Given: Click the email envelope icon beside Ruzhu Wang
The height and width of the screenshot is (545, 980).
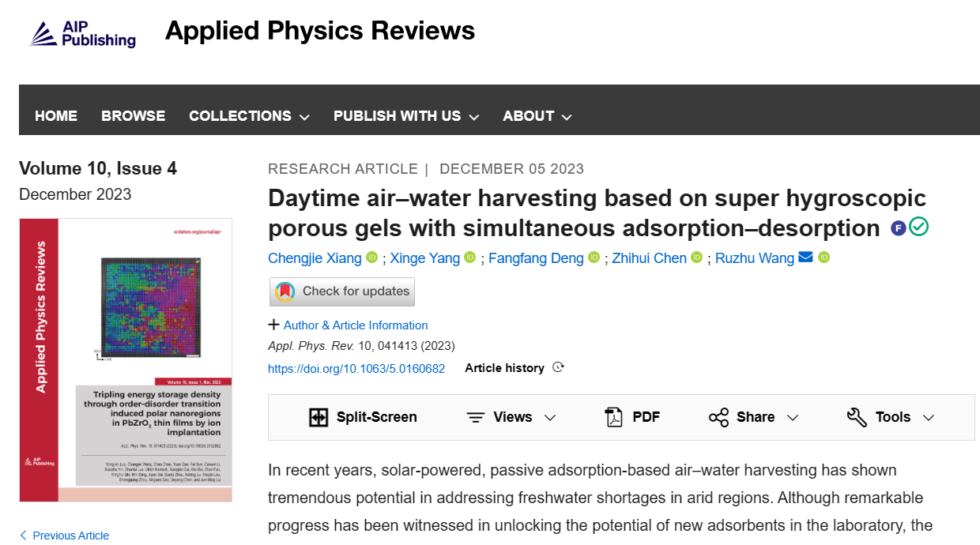Looking at the screenshot, I should coord(805,257).
